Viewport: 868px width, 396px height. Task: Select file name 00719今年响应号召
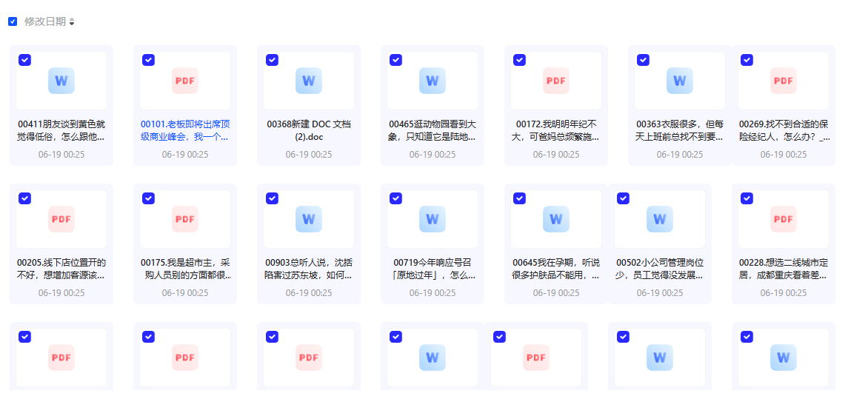coord(433,268)
